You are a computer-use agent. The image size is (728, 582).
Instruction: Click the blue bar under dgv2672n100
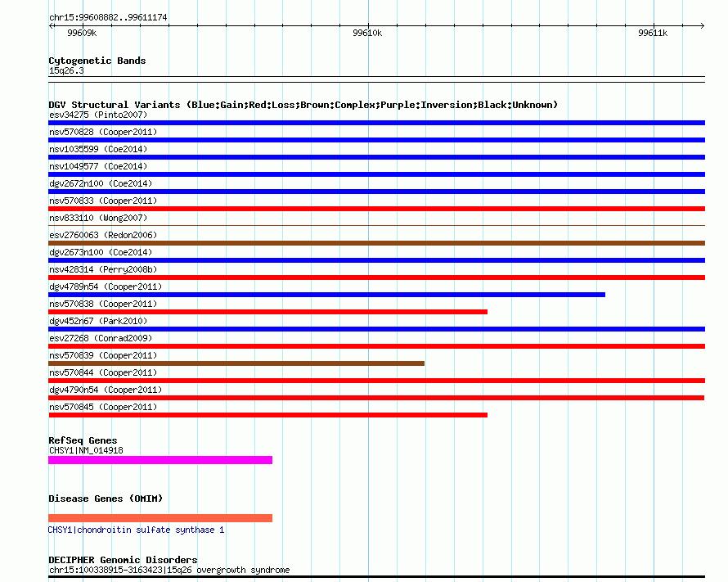tap(376, 192)
